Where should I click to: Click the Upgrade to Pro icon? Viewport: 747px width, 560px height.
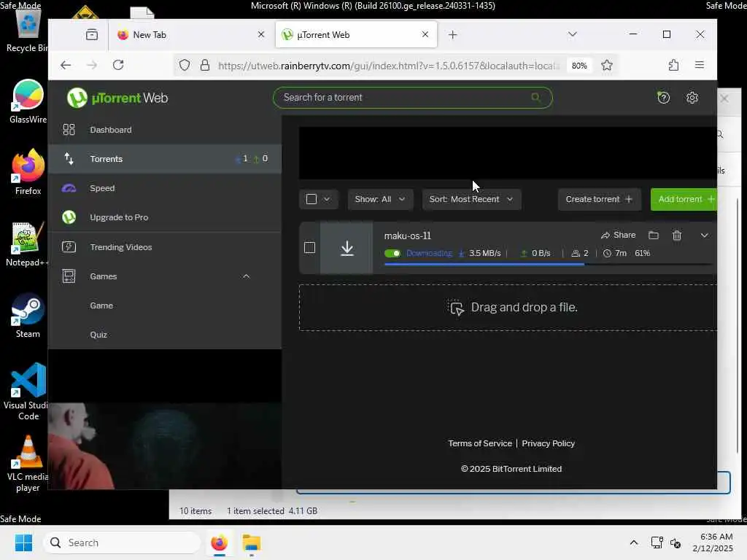point(69,217)
